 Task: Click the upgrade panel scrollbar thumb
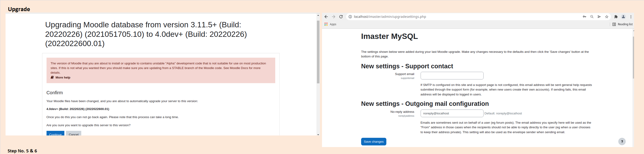(318, 52)
